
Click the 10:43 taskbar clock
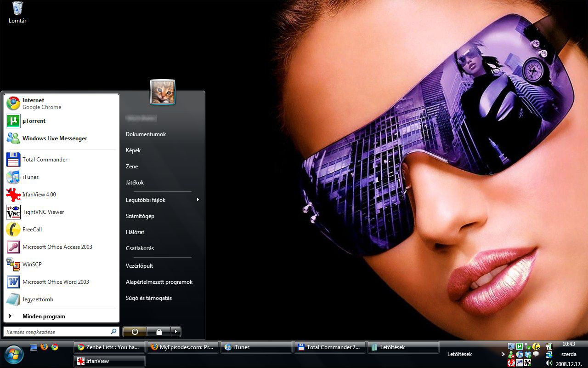tap(569, 344)
